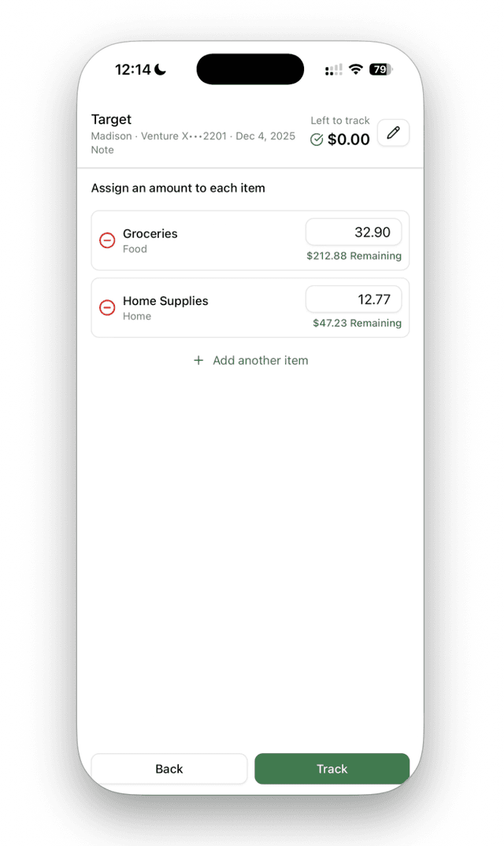504x846 pixels.
Task: Tap the cellular signal strength bars
Action: (x=332, y=69)
